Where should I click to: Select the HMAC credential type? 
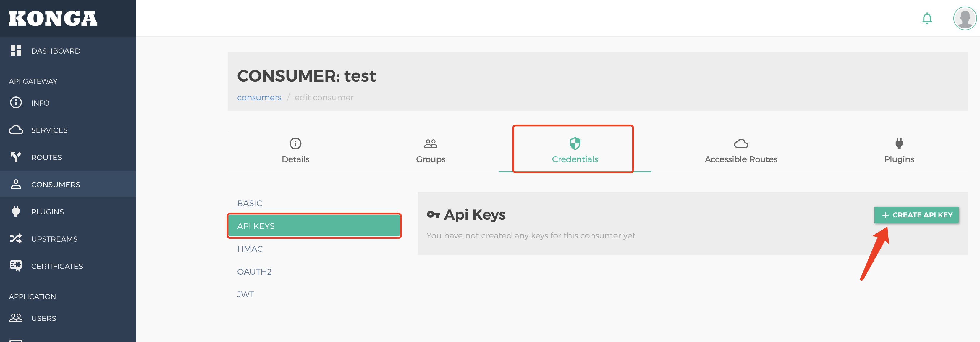pos(250,249)
